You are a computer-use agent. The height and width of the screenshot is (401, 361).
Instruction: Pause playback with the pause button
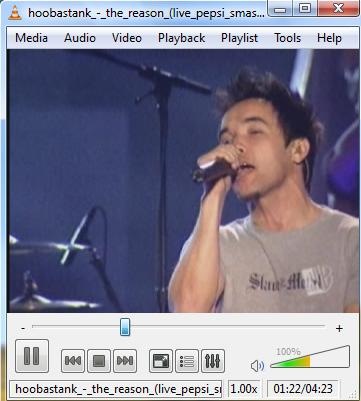click(32, 356)
